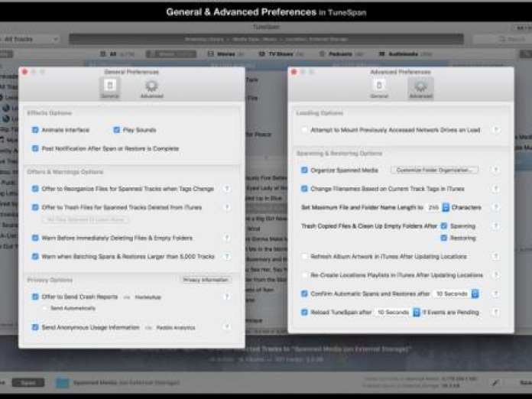This screenshot has height=399, width=532.
Task: Uncheck Offer to Reorganize Files for Spanned Tracks
Action: (35, 189)
